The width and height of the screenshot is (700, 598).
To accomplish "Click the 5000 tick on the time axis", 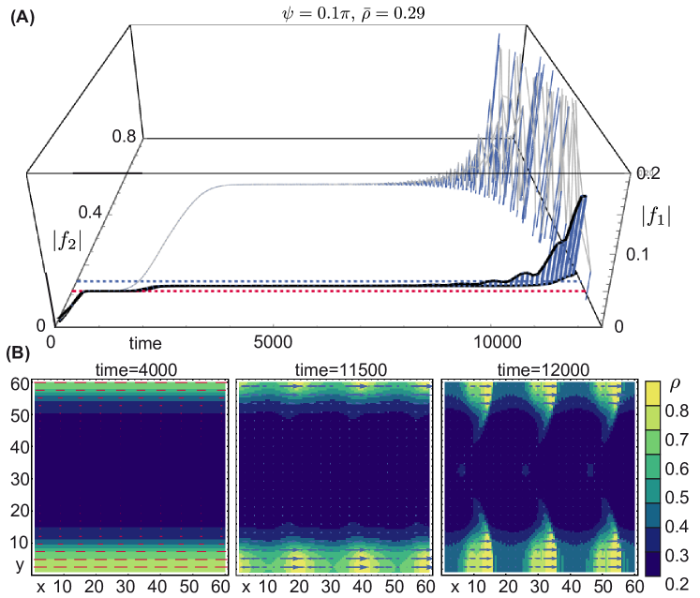I will pos(273,342).
